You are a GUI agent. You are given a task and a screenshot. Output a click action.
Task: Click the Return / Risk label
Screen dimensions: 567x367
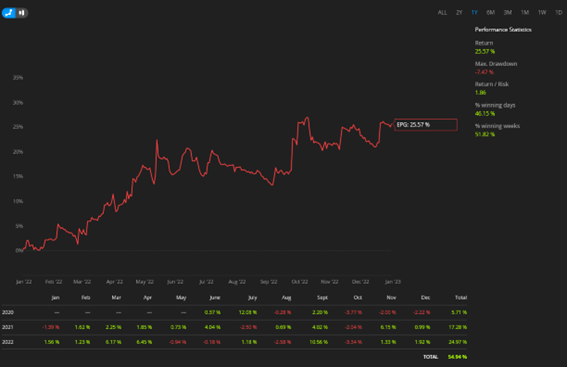point(491,84)
